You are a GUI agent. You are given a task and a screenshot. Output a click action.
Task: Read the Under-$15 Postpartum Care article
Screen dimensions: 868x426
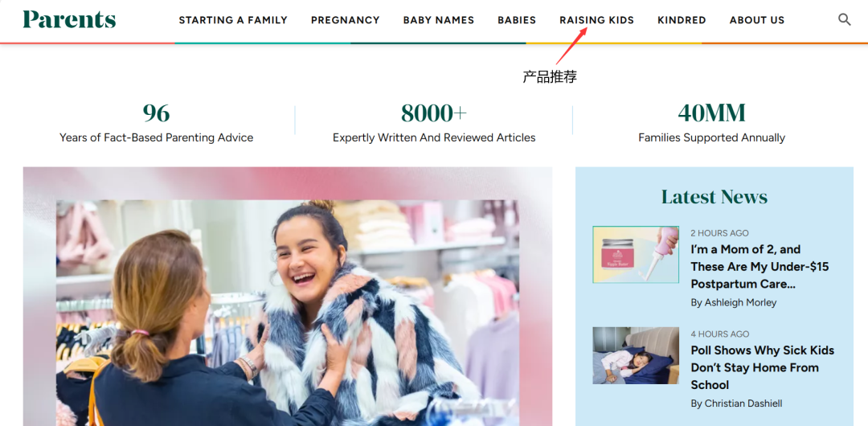759,267
